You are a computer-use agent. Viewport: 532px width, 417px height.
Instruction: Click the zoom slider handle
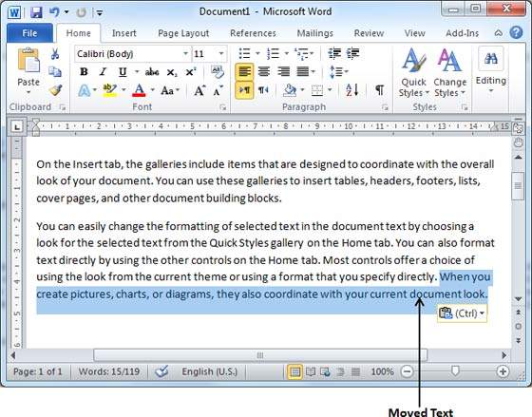pos(456,370)
